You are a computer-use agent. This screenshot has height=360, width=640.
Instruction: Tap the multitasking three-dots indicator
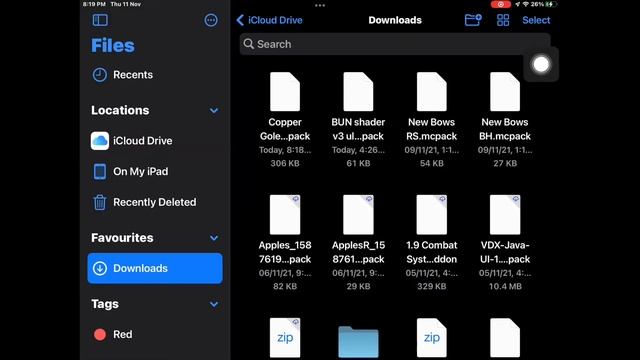320,5
